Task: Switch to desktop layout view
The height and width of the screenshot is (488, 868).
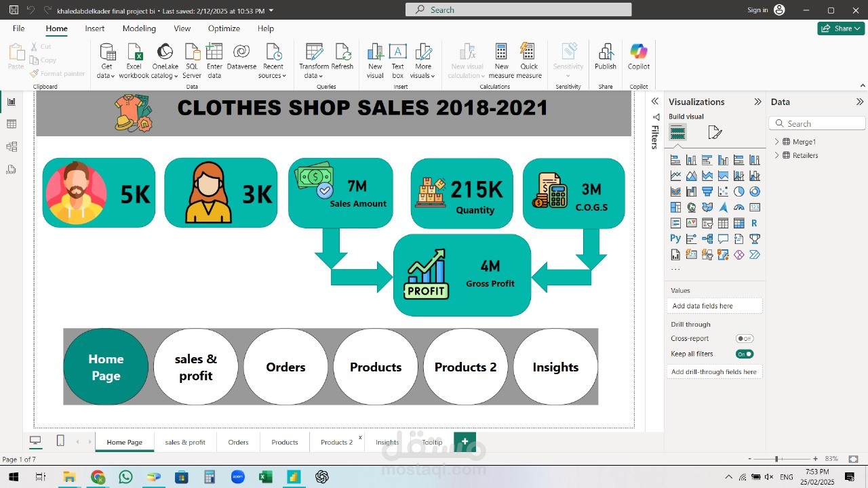Action: 35,441
